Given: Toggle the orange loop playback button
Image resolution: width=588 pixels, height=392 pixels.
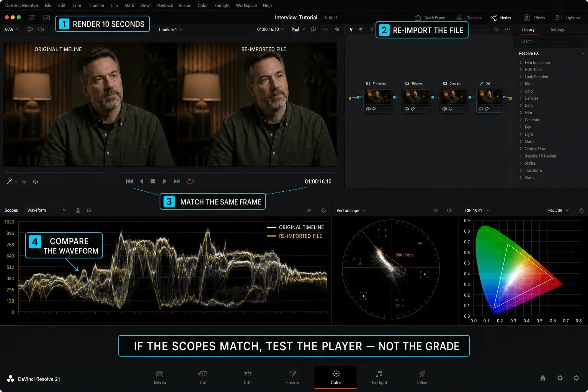Looking at the screenshot, I should coord(190,181).
